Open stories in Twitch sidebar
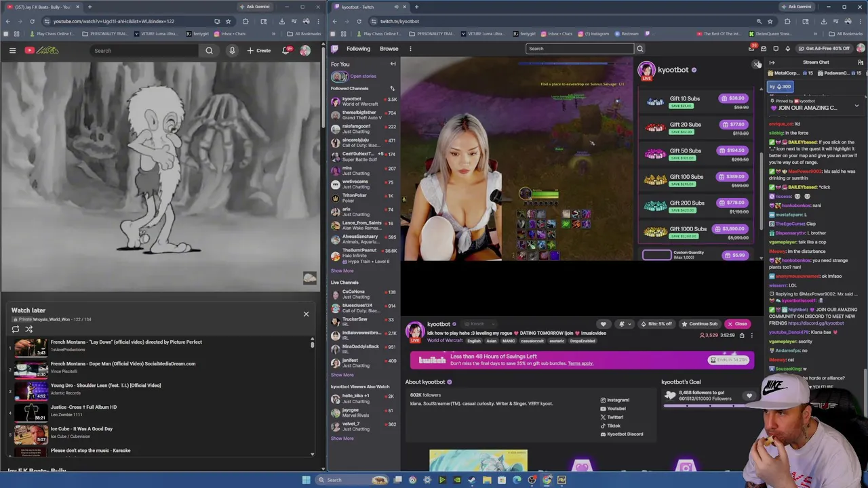 (x=355, y=77)
